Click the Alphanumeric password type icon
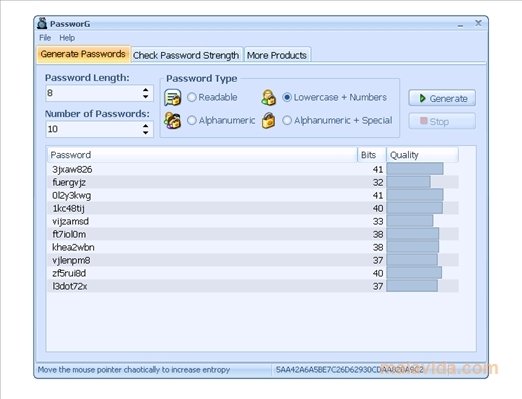Screen dimensions: 522x399 click(x=173, y=120)
